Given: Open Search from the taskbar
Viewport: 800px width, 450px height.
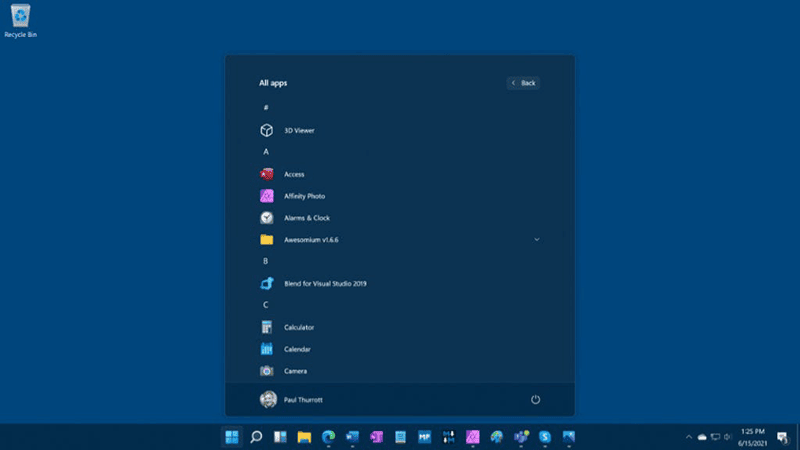Looking at the screenshot, I should (x=256, y=437).
